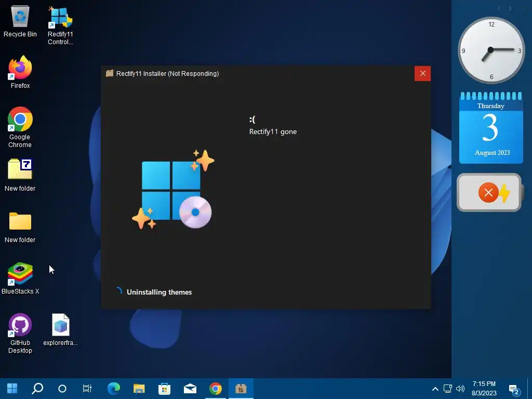Viewport: 532px width, 399px height.
Task: Click the Rectify11 Installer title bar icon
Action: pos(109,73)
